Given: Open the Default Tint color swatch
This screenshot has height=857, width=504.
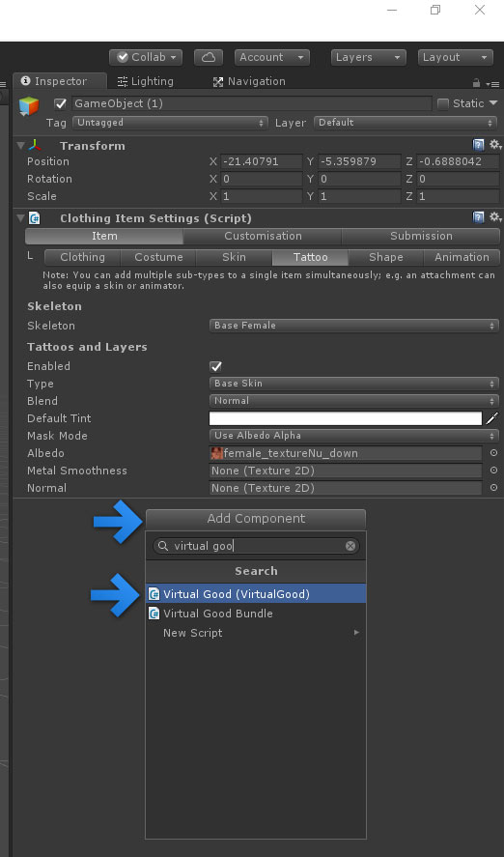Looking at the screenshot, I should click(346, 418).
